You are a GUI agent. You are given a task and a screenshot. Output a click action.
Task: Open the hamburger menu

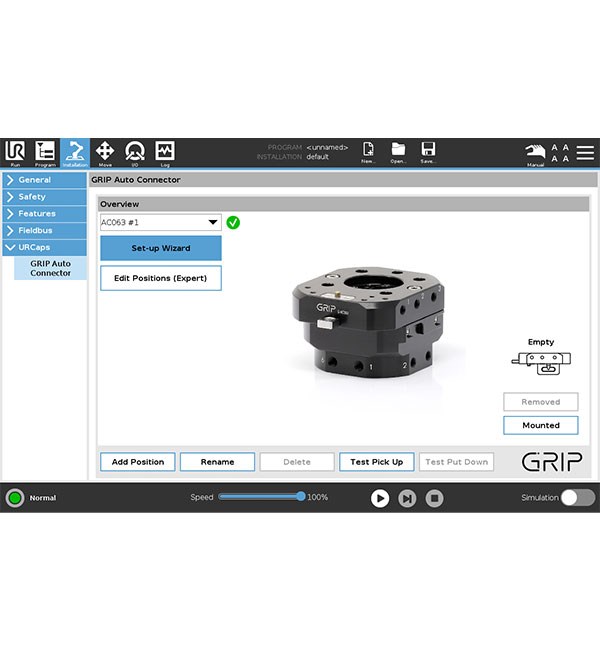(x=585, y=153)
